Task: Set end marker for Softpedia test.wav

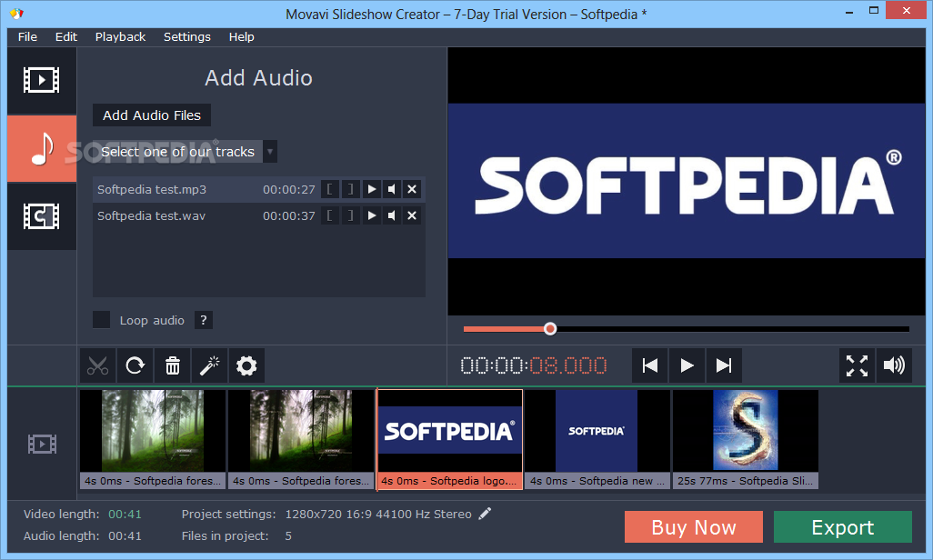Action: (x=350, y=215)
